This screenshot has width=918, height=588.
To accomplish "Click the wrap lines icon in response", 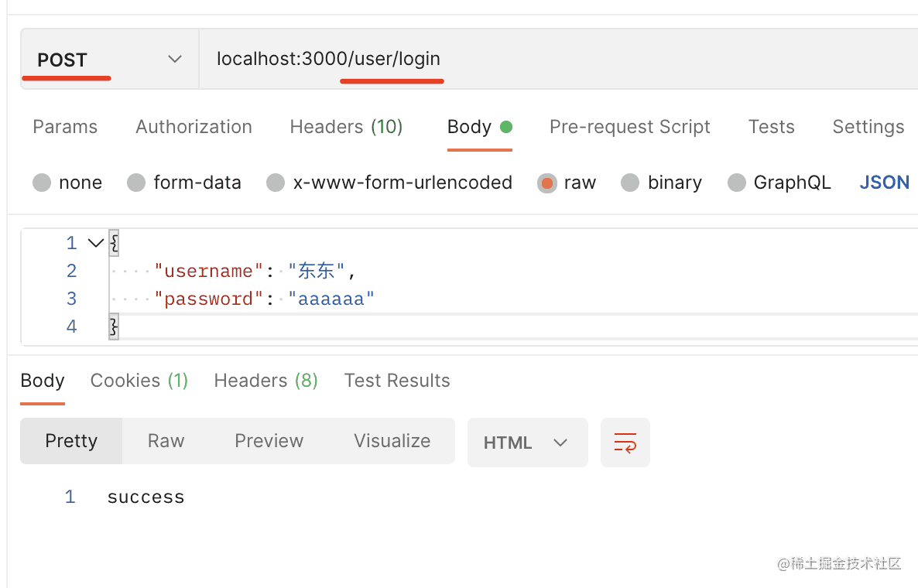I will pyautogui.click(x=625, y=443).
